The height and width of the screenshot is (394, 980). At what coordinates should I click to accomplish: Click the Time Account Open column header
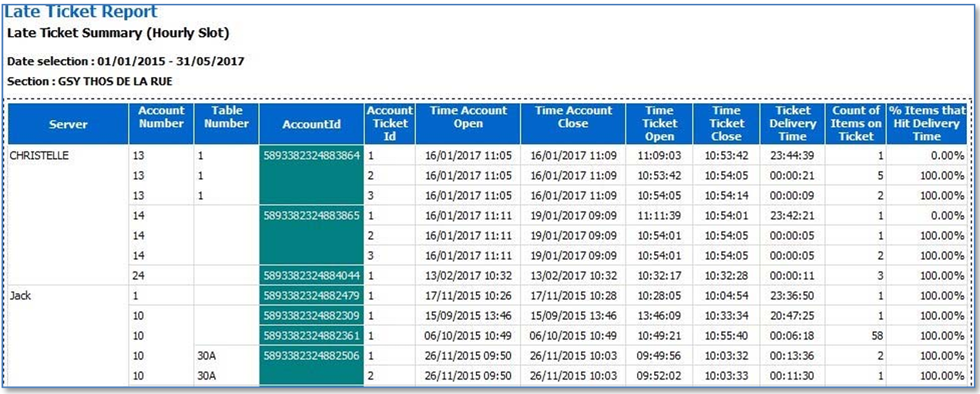[468, 117]
